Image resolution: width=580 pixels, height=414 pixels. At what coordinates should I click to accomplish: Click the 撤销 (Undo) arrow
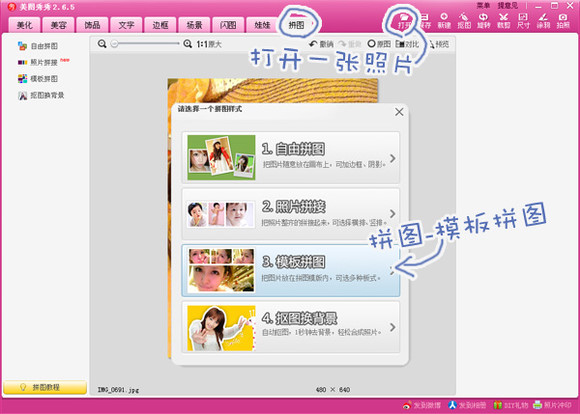point(321,44)
